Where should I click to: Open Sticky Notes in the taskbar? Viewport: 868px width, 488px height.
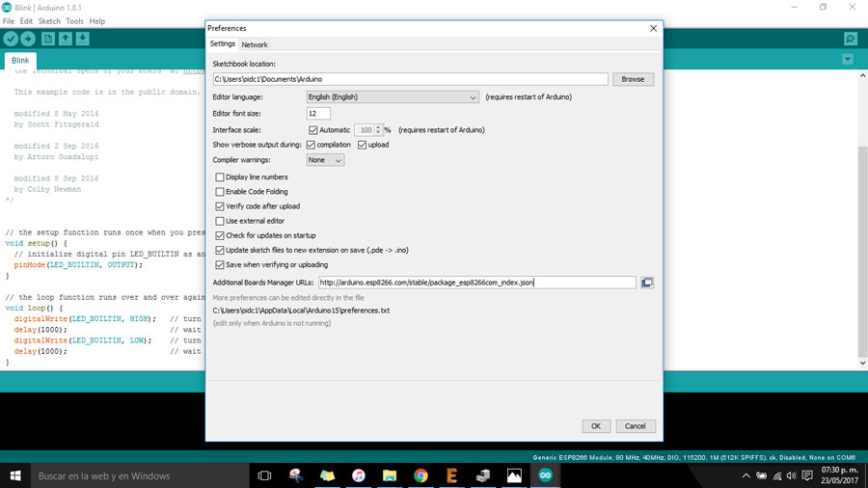327,475
